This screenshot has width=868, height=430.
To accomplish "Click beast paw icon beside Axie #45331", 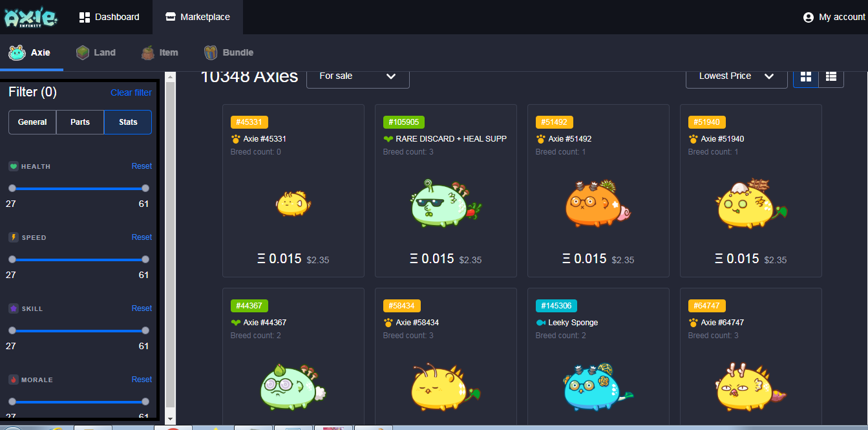I will click(235, 139).
